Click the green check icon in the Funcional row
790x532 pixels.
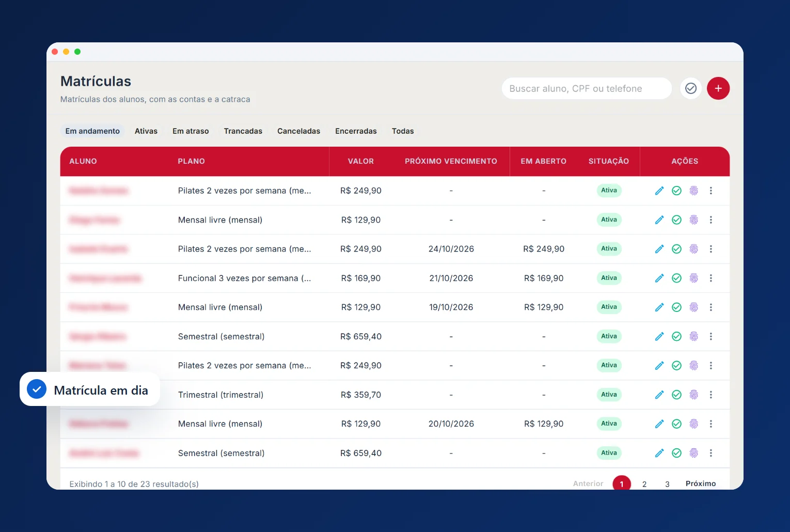[676, 278]
